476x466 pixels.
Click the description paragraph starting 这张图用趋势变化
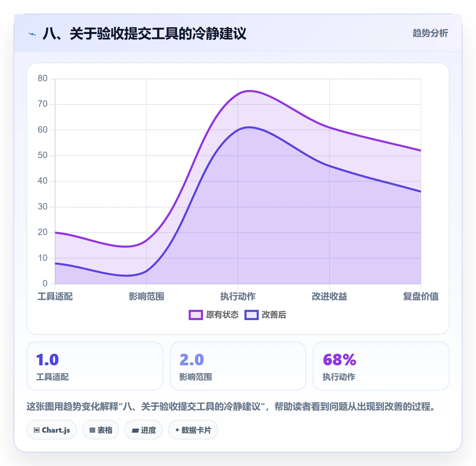[x=232, y=406]
